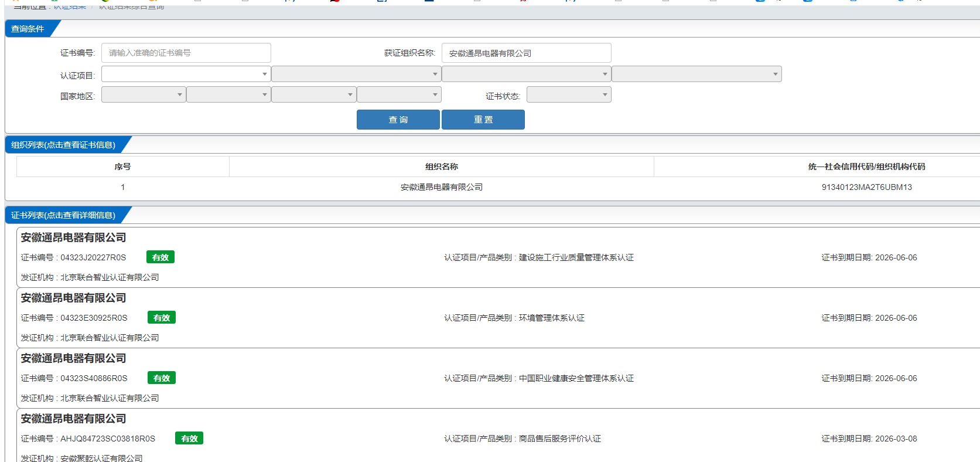
Task: Click company title above AHJQ84723SC03818R0S
Action: (x=74, y=419)
